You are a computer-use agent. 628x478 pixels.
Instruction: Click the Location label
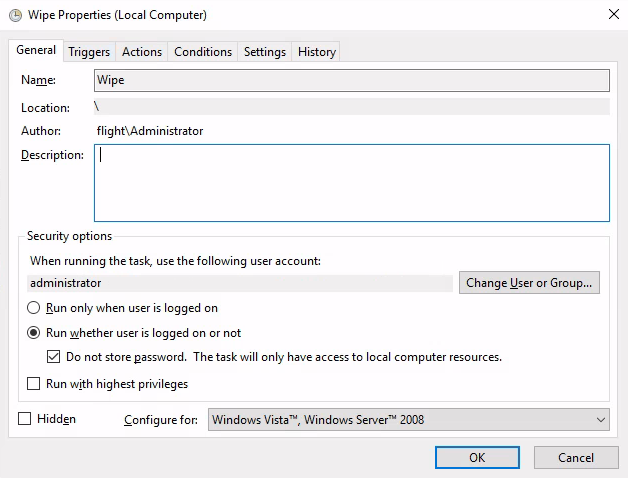click(x=45, y=108)
